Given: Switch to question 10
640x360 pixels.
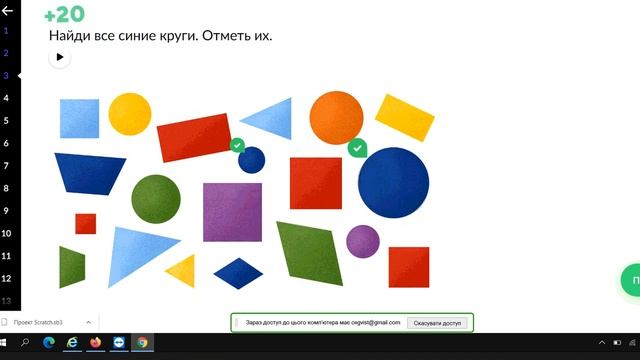Looking at the screenshot, I should [x=6, y=233].
